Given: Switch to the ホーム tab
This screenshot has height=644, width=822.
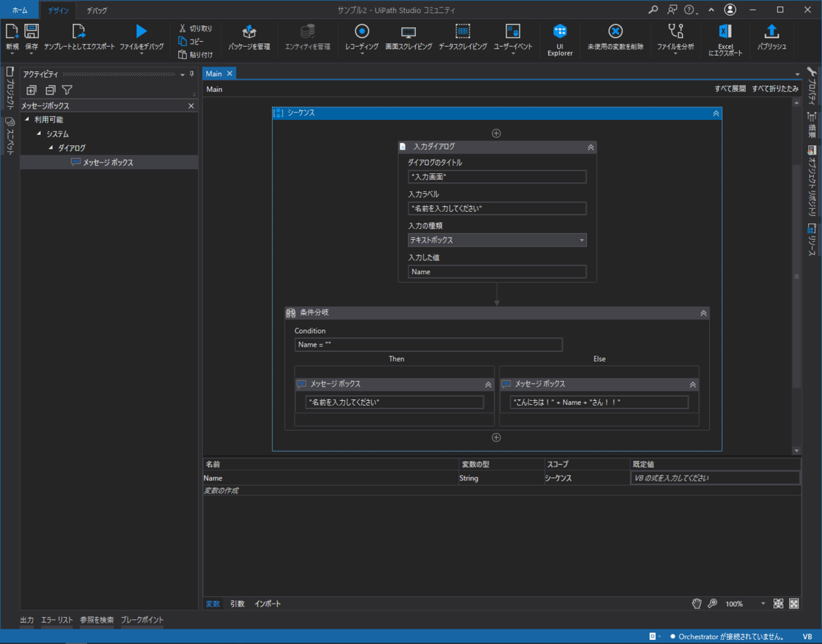Looking at the screenshot, I should click(20, 10).
